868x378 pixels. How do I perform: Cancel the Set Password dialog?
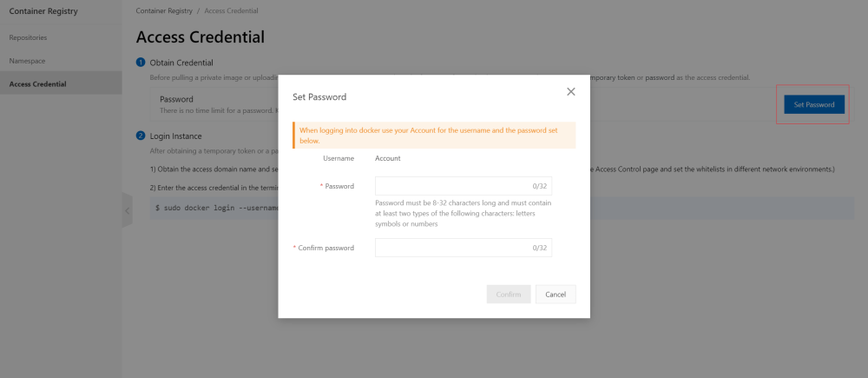(556, 295)
